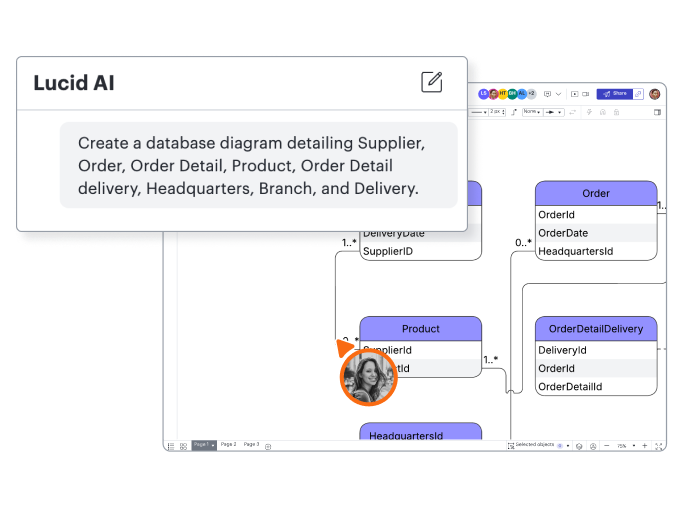The width and height of the screenshot is (680, 510).
Task: Click the AL collaborator avatar
Action: [522, 94]
